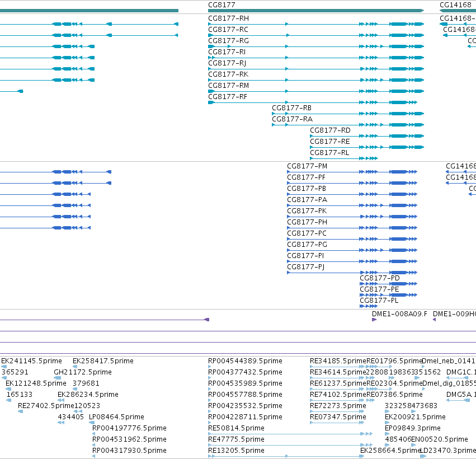Select the CG8177 gene bar

tap(316, 11)
